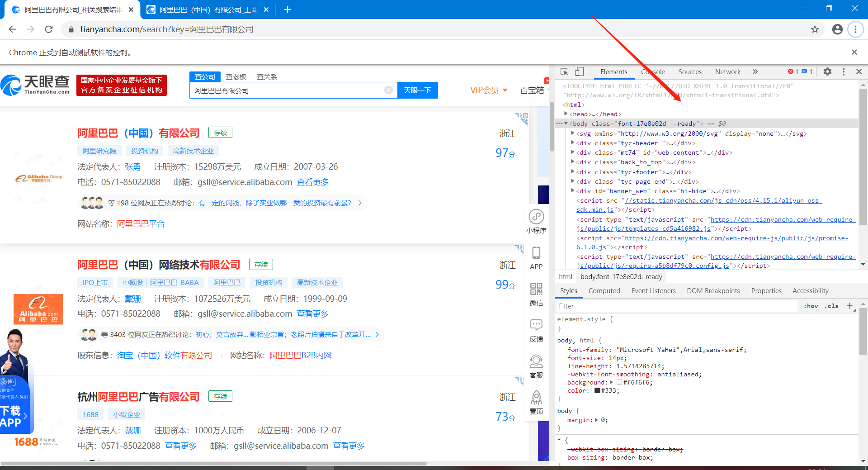868x470 pixels.
Task: Switch to the Sources tab
Action: point(690,72)
